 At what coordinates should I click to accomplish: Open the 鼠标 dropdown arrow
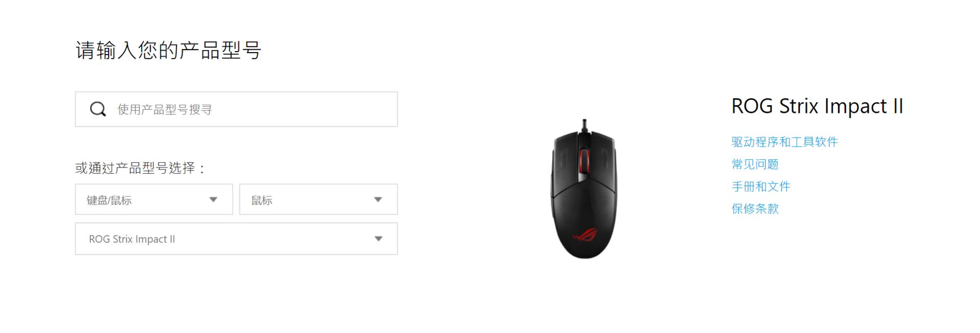378,200
